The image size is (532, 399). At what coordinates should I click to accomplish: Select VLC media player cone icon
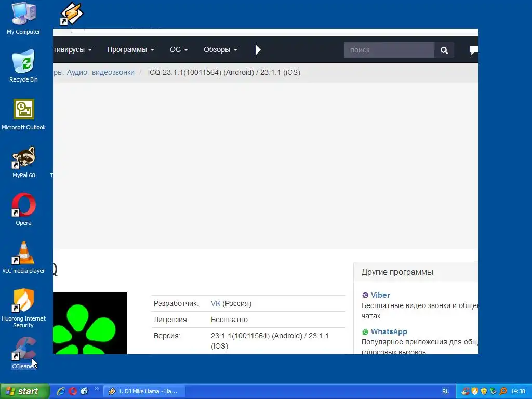point(23,257)
